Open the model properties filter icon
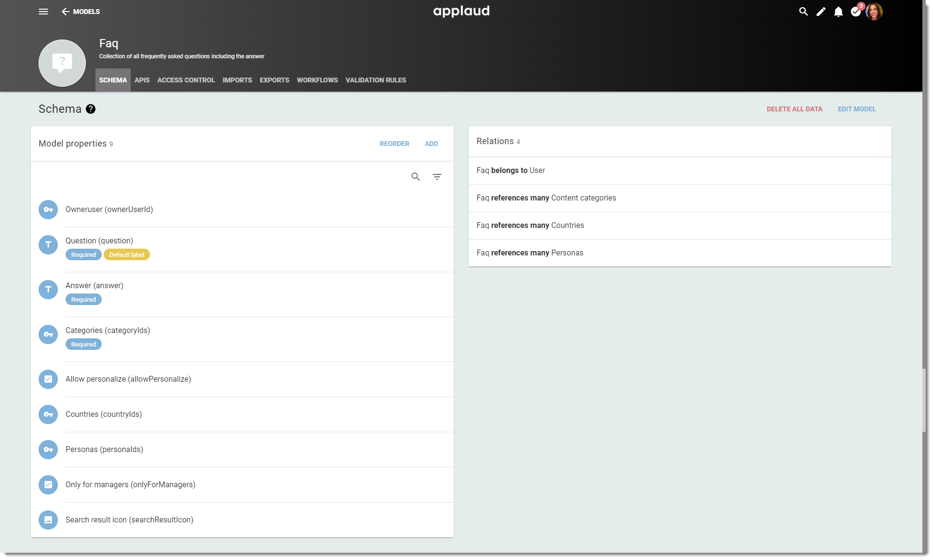Viewport: 933px width, 560px height. coord(437,177)
